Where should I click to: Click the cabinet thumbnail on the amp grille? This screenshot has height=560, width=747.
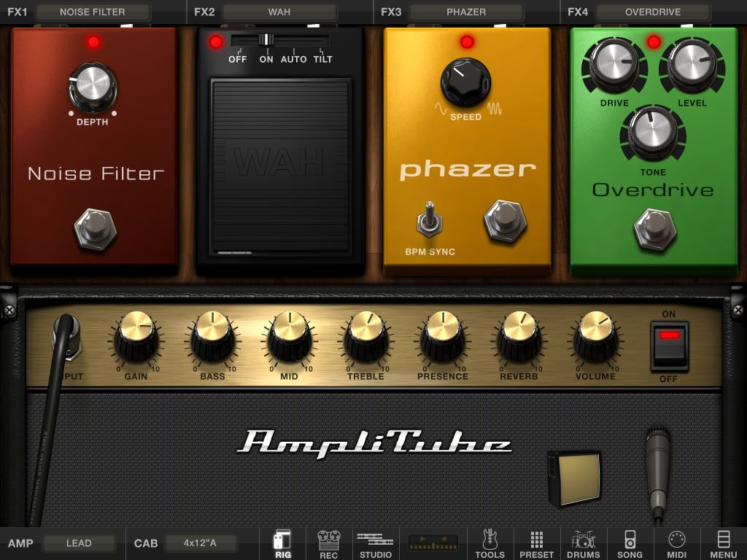575,478
